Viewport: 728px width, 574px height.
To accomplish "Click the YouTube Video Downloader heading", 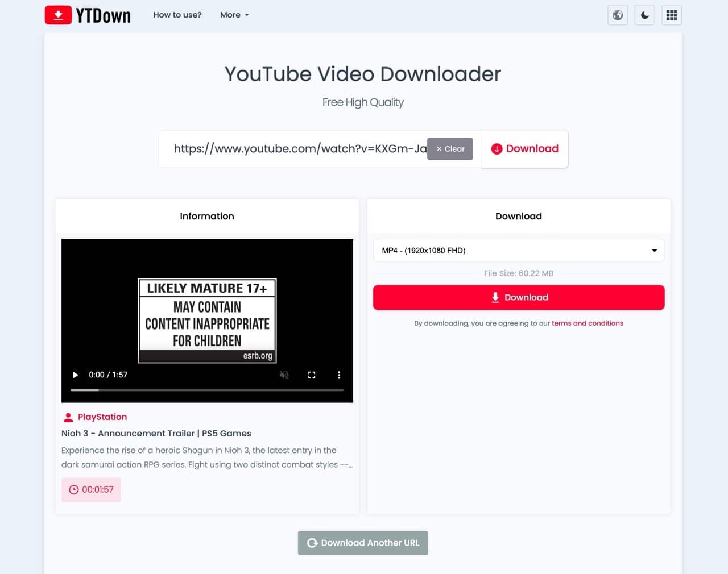I will tap(363, 74).
